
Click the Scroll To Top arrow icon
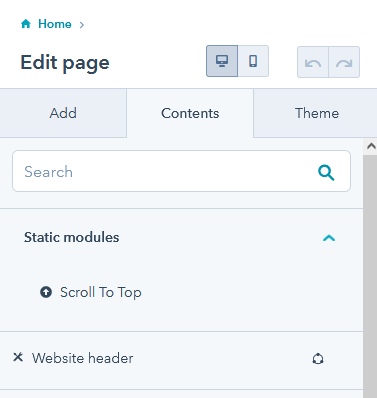pos(46,292)
